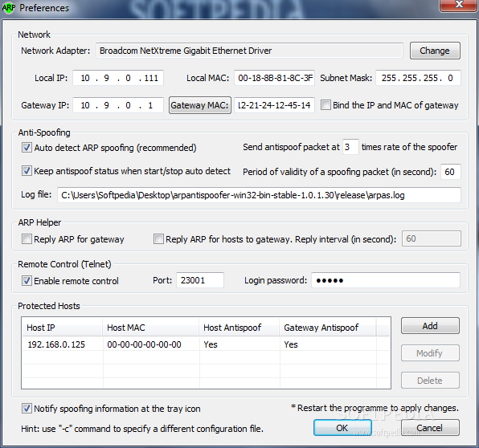Click the Login password field
The width and height of the screenshot is (479, 448).
pos(386,280)
